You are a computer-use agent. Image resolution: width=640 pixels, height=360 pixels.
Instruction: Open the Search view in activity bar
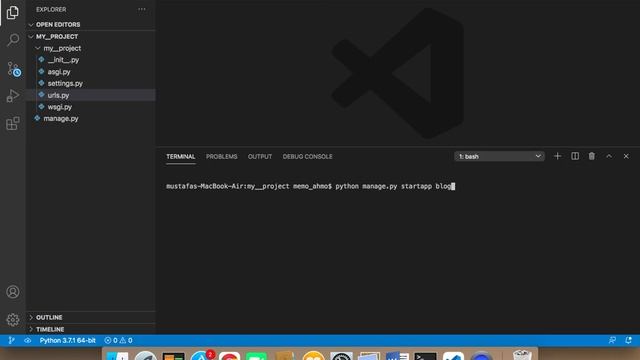(x=13, y=40)
